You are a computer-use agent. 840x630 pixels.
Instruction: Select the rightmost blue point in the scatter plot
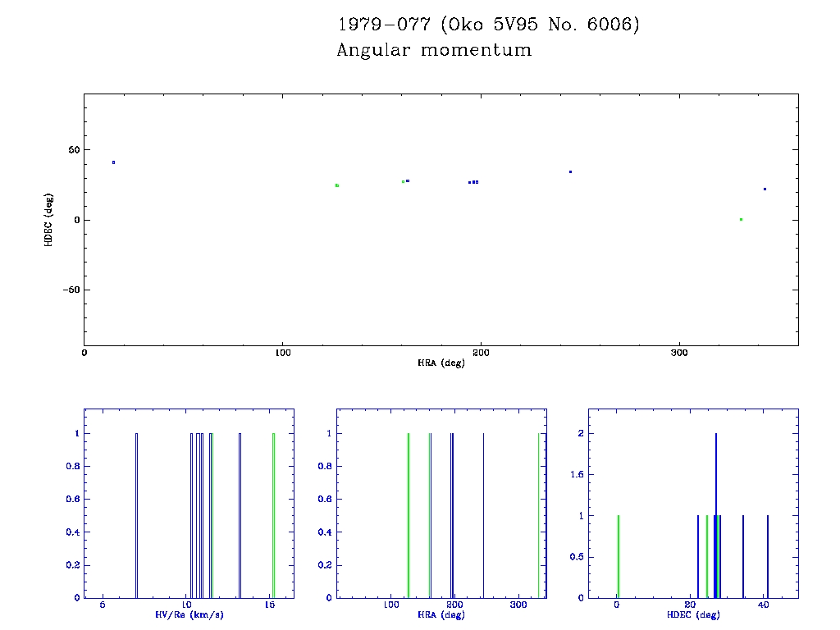pyautogui.click(x=765, y=189)
